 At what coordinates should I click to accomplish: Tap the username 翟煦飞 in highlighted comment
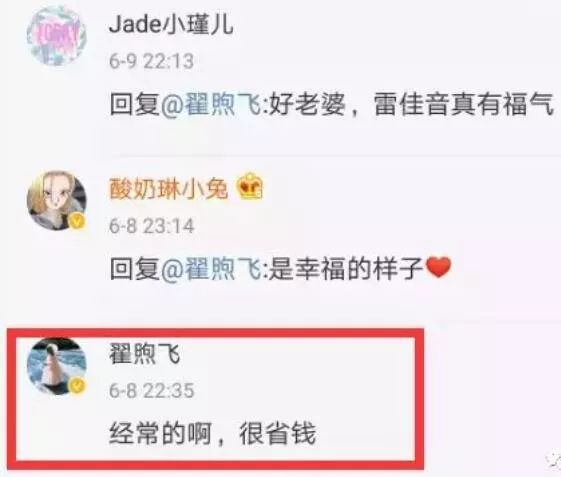coord(145,354)
